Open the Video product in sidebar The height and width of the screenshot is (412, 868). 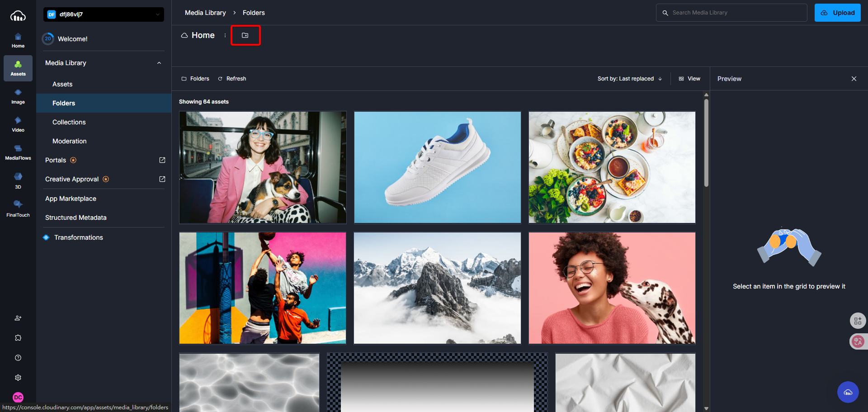[18, 124]
